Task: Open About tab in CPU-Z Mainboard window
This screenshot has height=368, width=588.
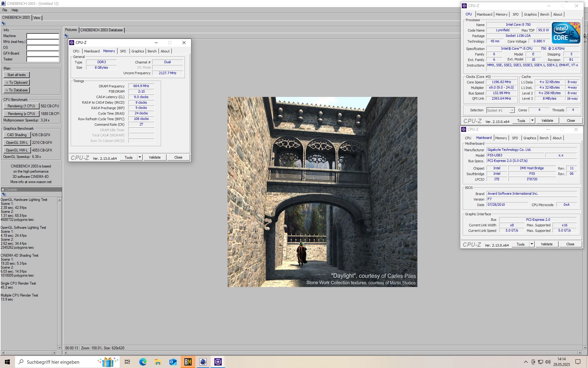Action: point(557,138)
